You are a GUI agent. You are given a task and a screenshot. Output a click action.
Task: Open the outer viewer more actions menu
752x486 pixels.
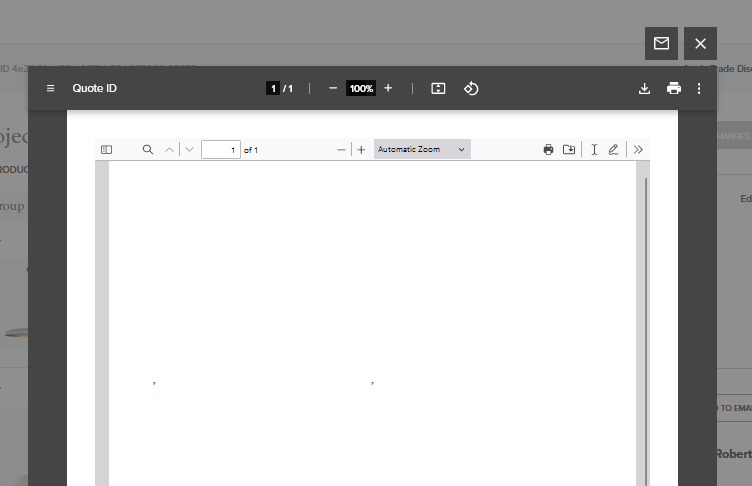(699, 88)
